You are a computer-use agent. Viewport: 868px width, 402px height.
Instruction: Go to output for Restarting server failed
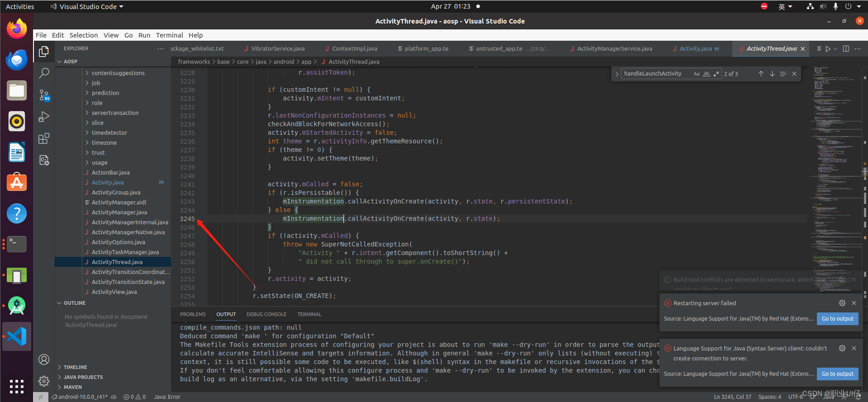point(837,319)
